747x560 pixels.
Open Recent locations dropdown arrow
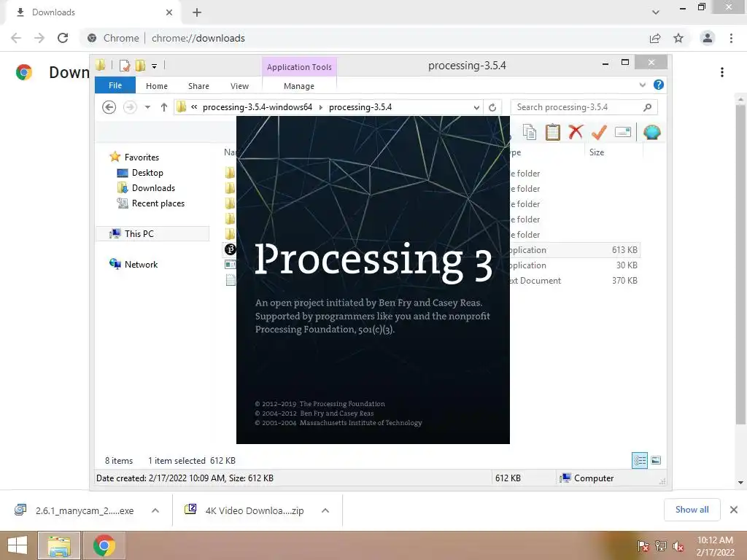click(x=147, y=107)
